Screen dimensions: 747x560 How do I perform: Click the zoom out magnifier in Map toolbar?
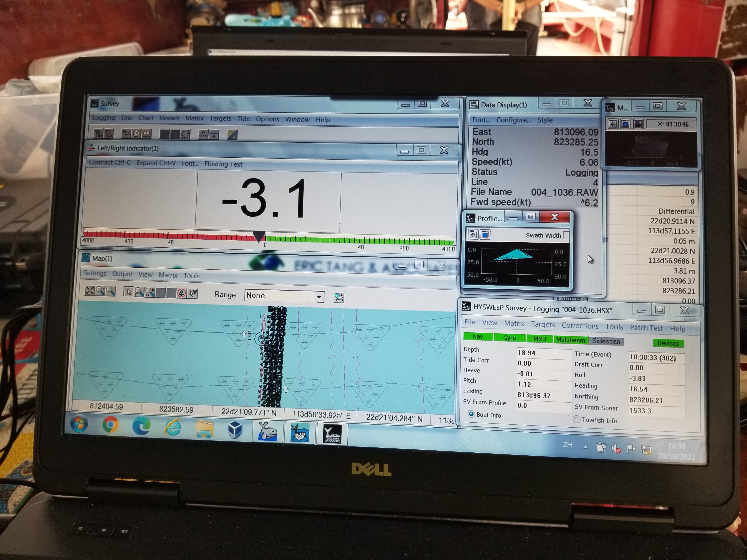tap(110, 291)
